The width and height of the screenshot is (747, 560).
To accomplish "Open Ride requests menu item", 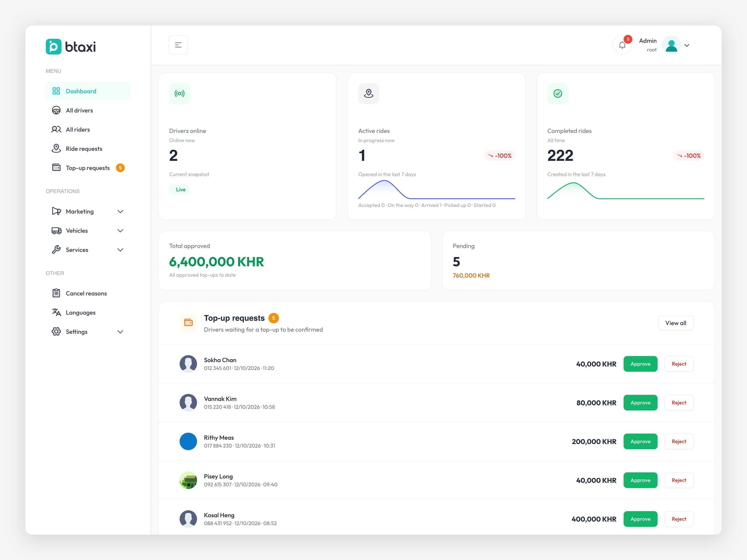I will (88, 149).
